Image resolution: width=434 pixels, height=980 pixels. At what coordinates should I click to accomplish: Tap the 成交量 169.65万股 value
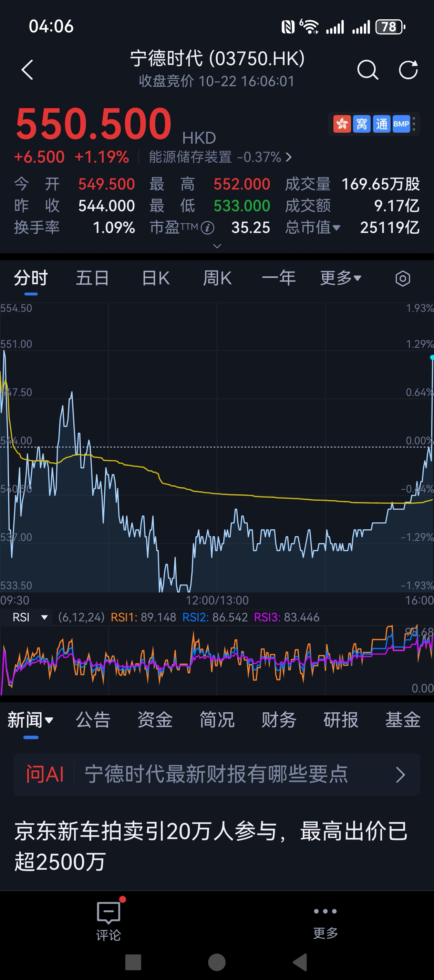(380, 184)
